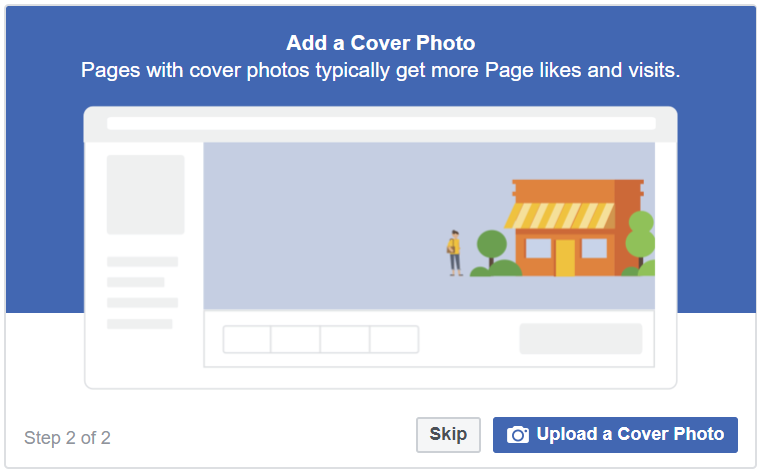Click the 'Step 2 of 2' indicator text
Image resolution: width=761 pixels, height=473 pixels.
[67, 438]
